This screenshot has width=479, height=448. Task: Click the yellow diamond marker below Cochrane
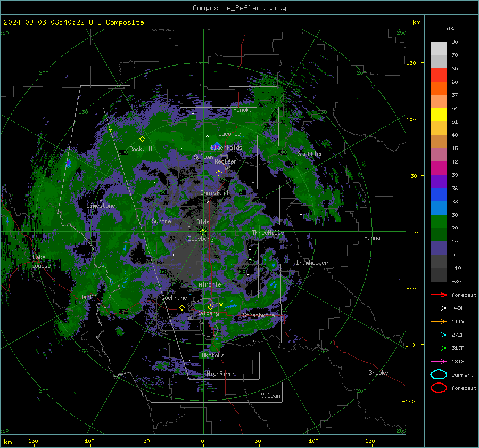[182, 307]
